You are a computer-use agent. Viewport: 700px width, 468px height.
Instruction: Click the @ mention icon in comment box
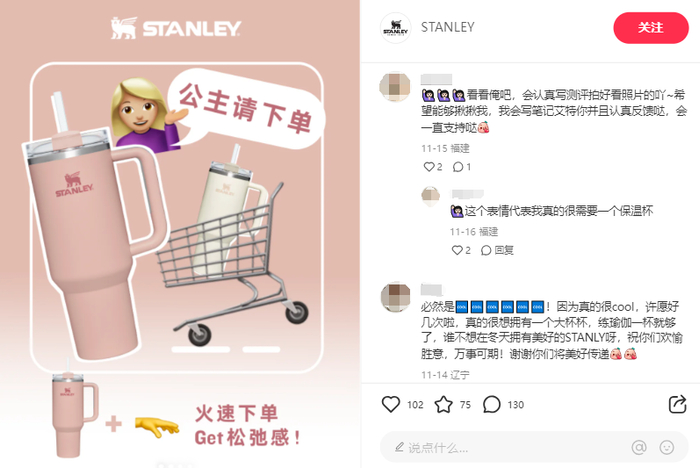click(x=639, y=447)
